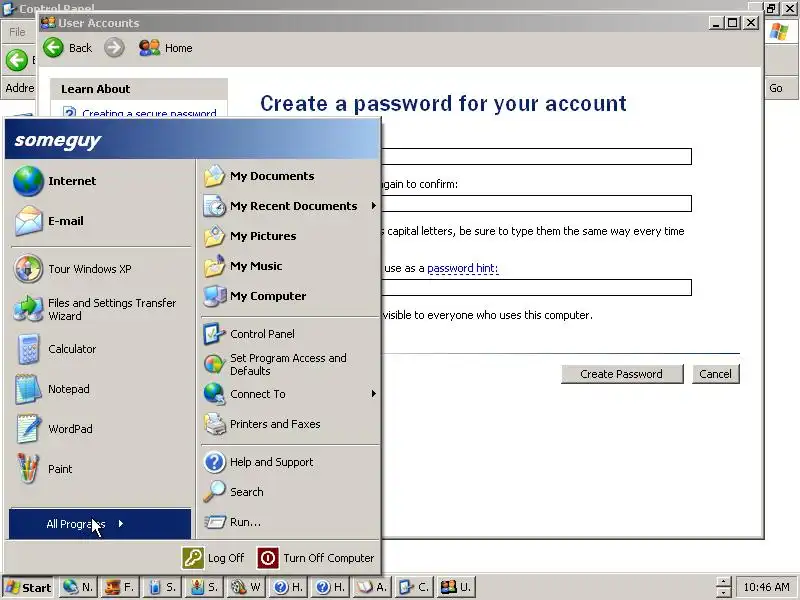Click the Go button in Control Panel
The height and width of the screenshot is (600, 800).
(776, 88)
